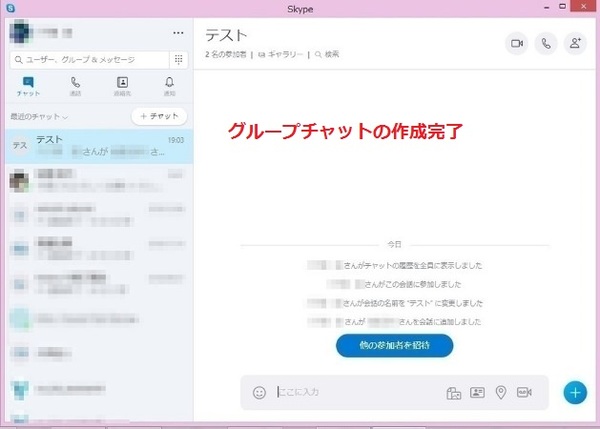Image resolution: width=600 pixels, height=429 pixels.
Task: Switch to the チャット tab
Action: [x=28, y=86]
